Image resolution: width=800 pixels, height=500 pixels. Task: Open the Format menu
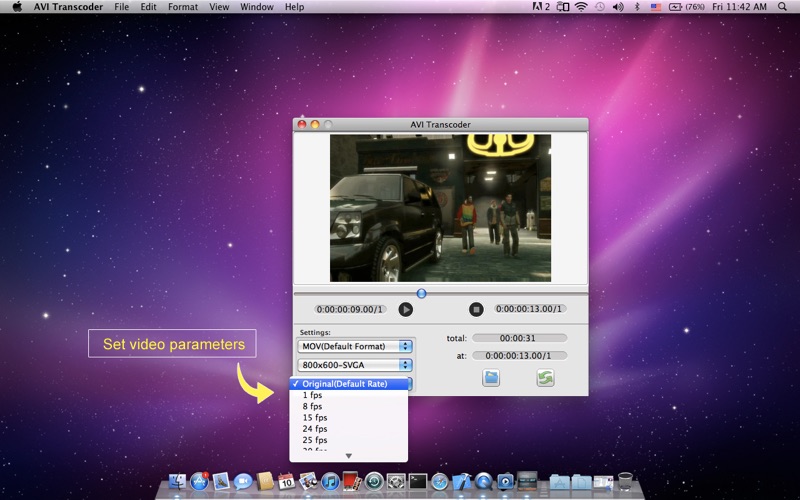pos(183,7)
